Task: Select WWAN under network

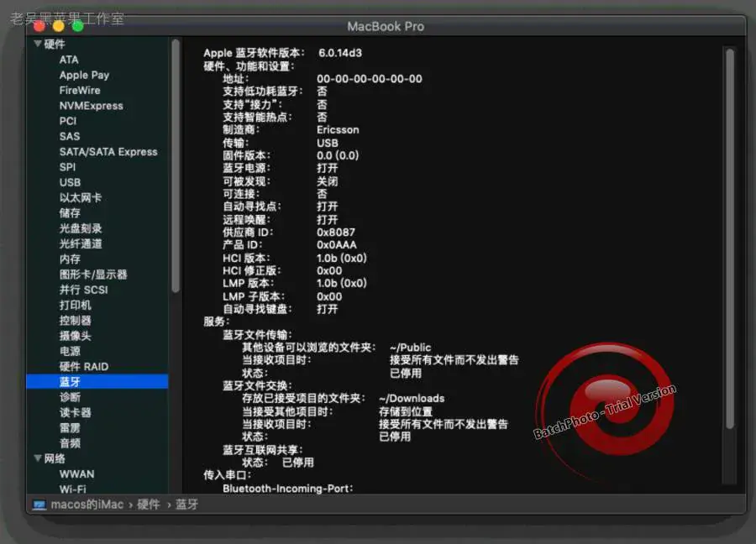Action: 76,474
